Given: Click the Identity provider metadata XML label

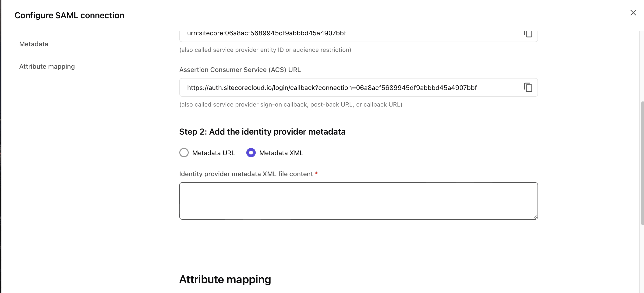Looking at the screenshot, I should [246, 174].
